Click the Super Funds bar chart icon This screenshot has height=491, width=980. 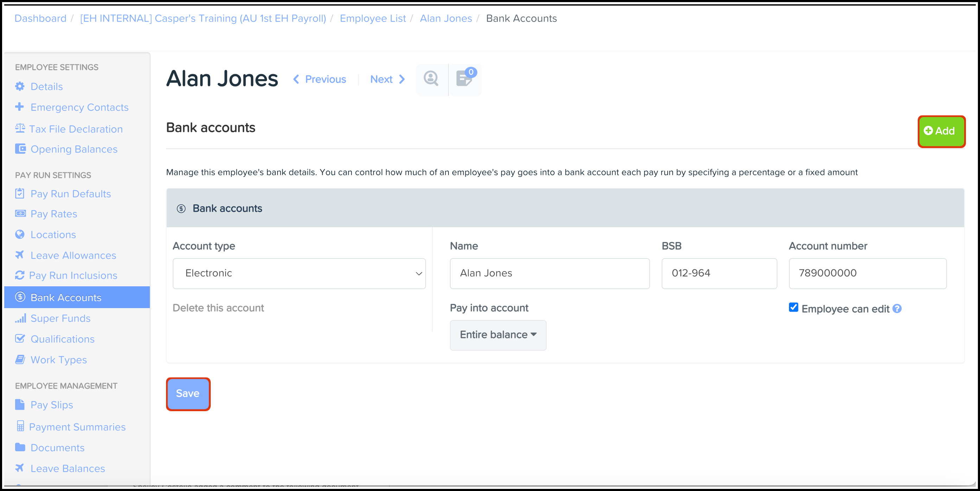(x=20, y=318)
